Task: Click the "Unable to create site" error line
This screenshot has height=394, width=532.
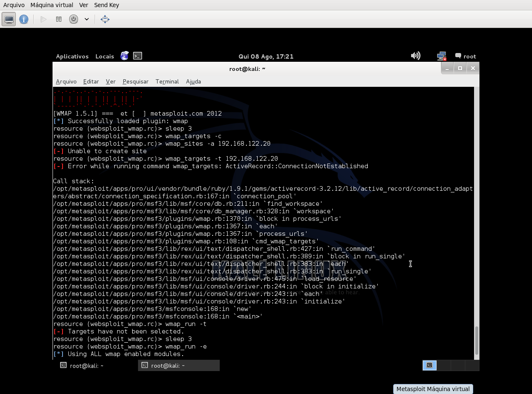Action: [100, 151]
